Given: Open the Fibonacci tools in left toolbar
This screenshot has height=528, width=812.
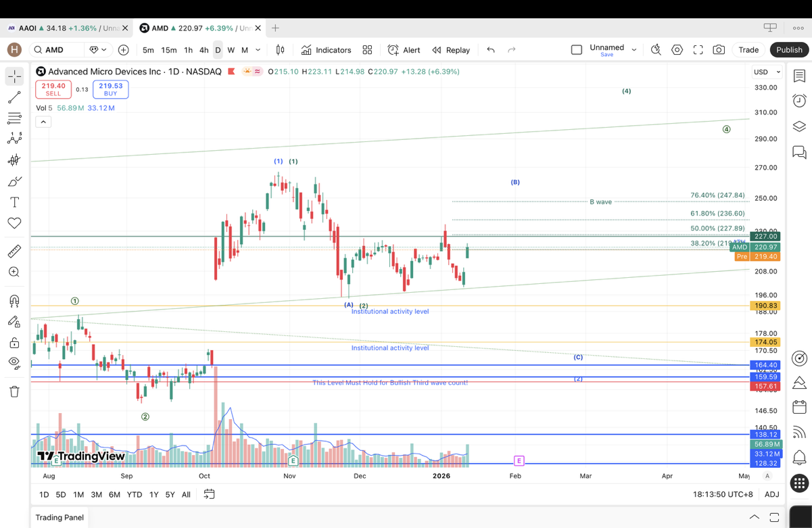Looking at the screenshot, I should click(x=14, y=118).
